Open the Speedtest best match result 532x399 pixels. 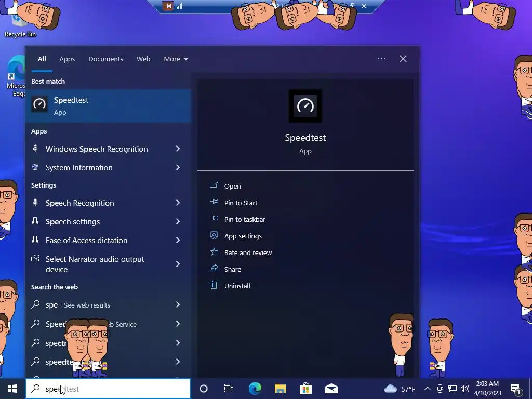108,106
